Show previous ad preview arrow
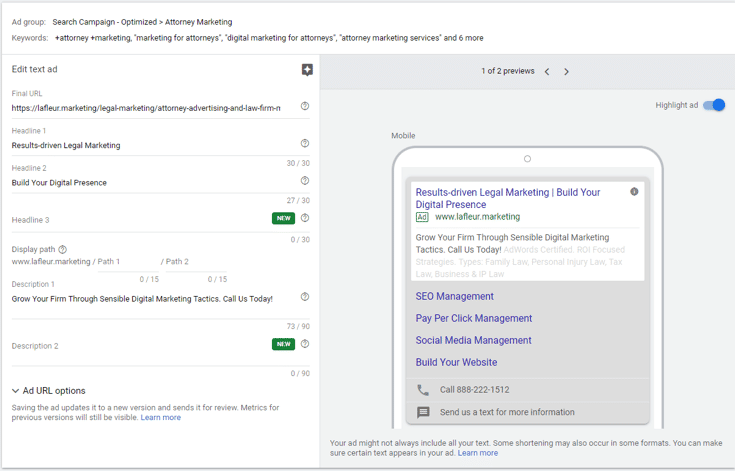This screenshot has width=735, height=471. [x=547, y=72]
